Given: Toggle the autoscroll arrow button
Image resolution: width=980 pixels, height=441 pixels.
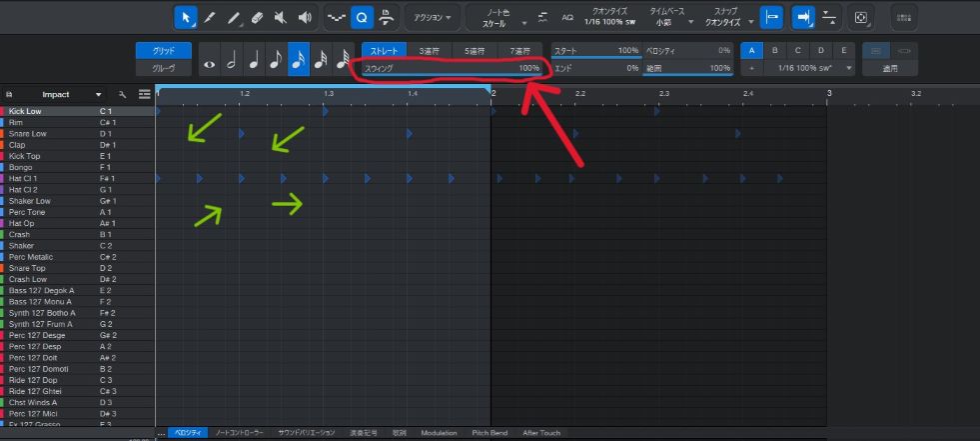Looking at the screenshot, I should (x=803, y=17).
